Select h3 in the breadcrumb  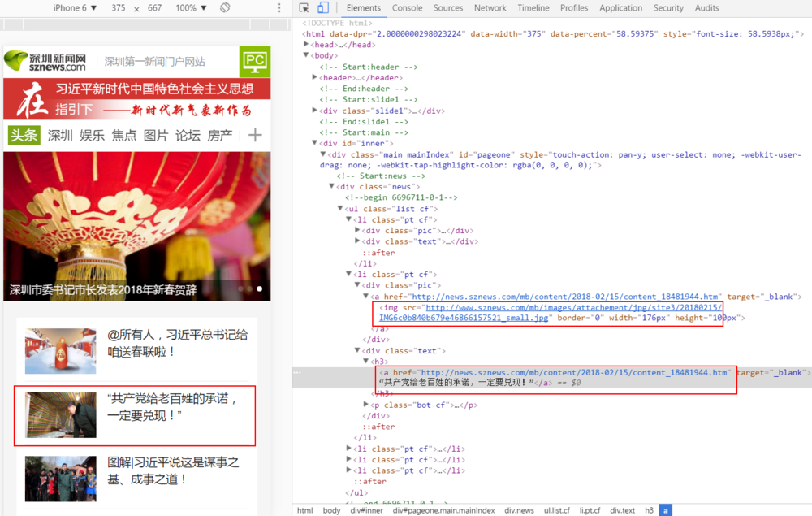coord(649,510)
